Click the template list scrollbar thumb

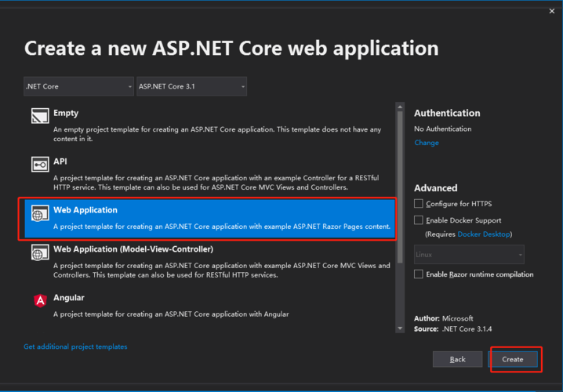tap(400, 187)
